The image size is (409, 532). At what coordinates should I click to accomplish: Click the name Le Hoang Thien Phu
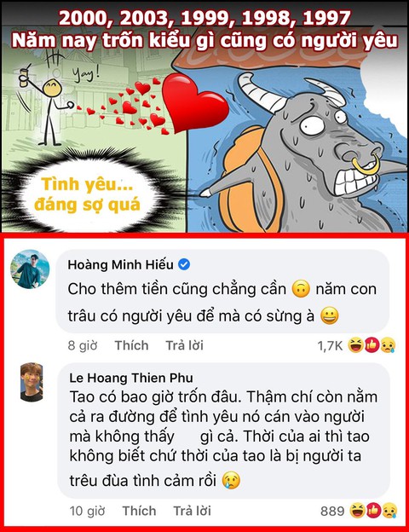131,378
